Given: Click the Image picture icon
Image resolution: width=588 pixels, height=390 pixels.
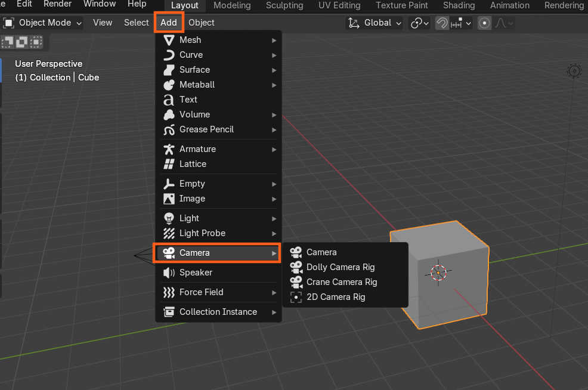Looking at the screenshot, I should point(169,199).
